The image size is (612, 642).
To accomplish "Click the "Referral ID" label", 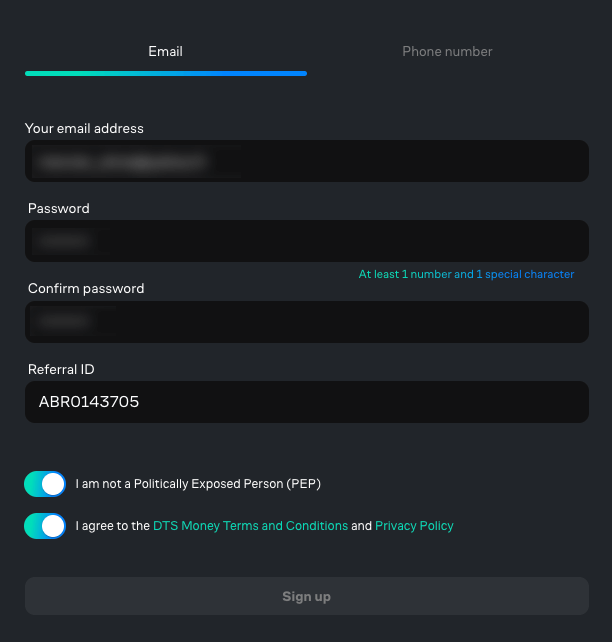I will click(x=61, y=369).
